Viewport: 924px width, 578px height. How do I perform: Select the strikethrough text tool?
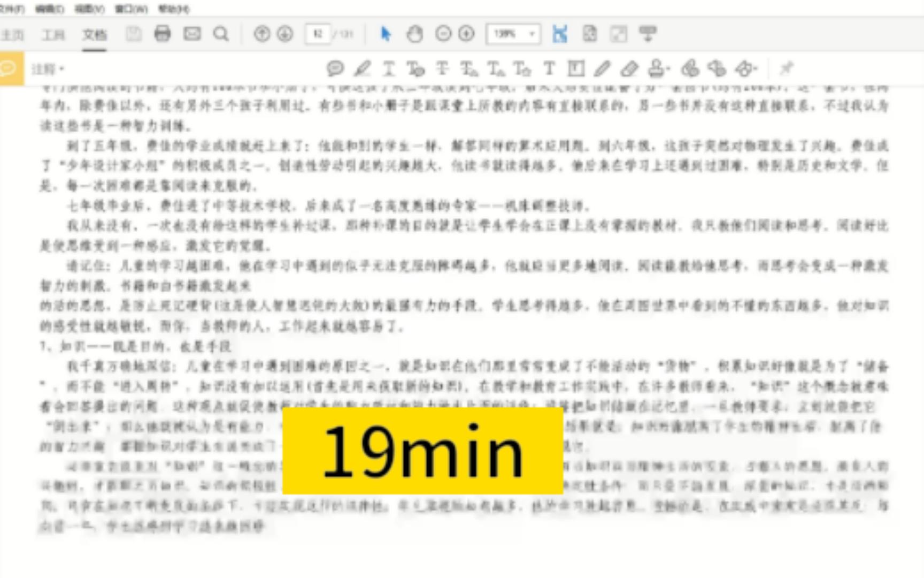click(442, 69)
